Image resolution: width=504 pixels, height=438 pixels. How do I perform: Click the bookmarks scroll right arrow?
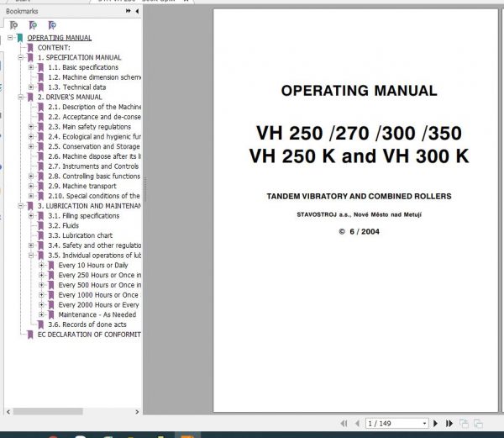pyautogui.click(x=137, y=412)
